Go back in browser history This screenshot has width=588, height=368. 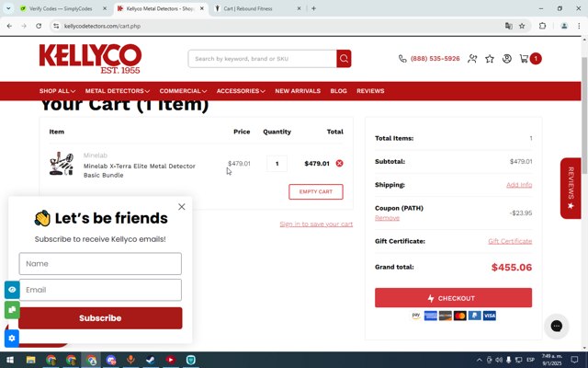9,26
